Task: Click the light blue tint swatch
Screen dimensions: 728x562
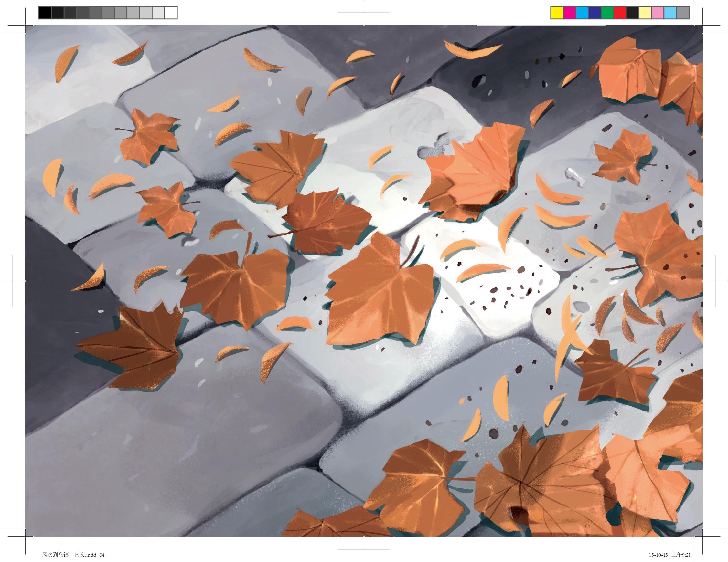Action: [x=670, y=13]
